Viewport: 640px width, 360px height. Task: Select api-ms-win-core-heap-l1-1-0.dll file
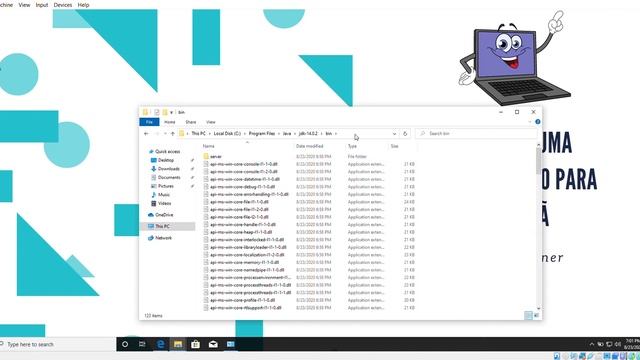[241, 232]
